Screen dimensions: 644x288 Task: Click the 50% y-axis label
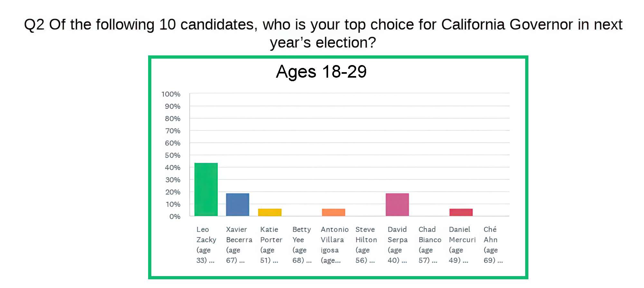(173, 155)
